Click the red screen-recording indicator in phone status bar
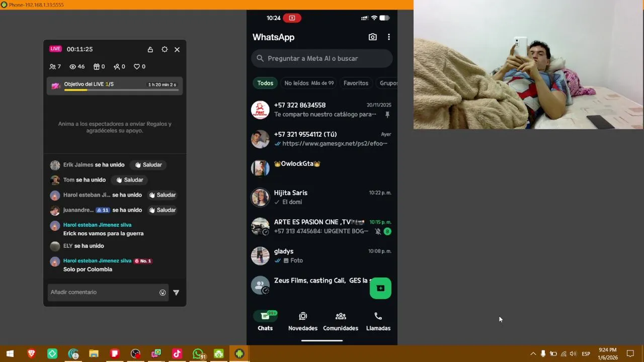The height and width of the screenshot is (362, 644). 292,18
